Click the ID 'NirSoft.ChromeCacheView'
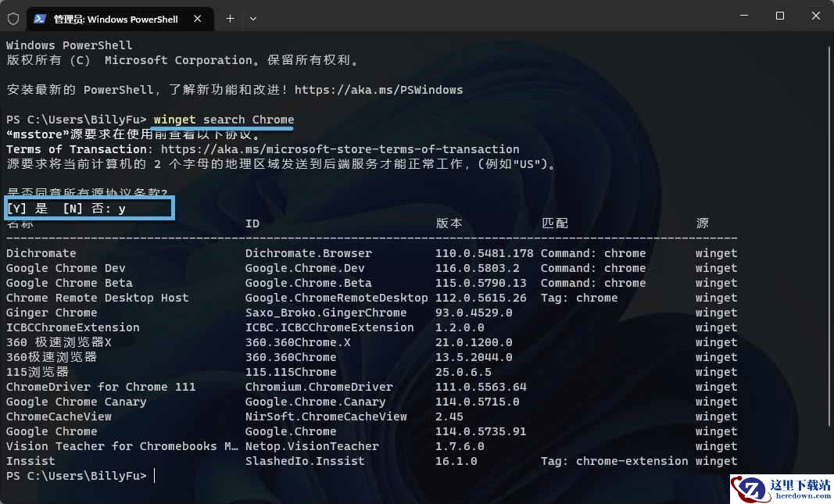The width and height of the screenshot is (834, 504). [325, 416]
